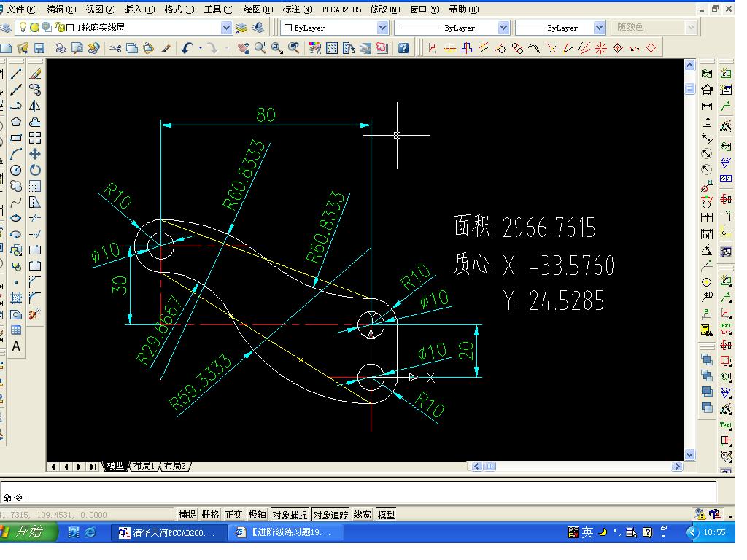Screen dimensions: 747x560
Task: Click the Print icon
Action: [61, 48]
